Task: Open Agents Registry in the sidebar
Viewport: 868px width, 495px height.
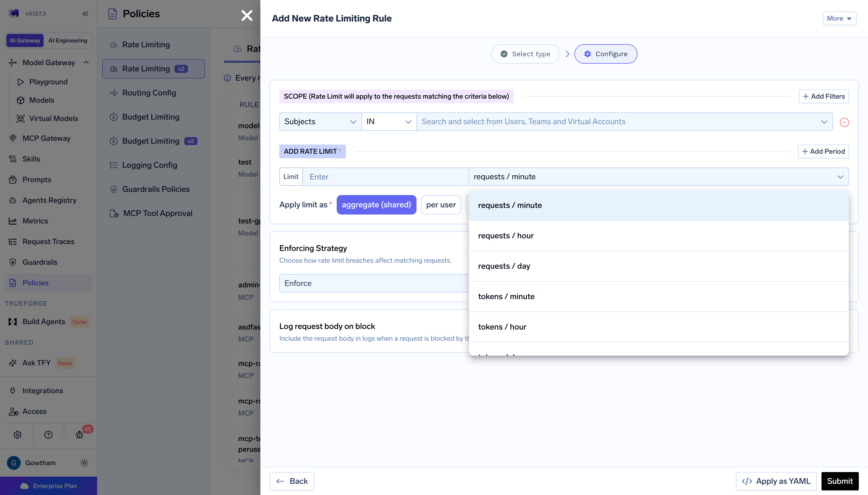Action: tap(49, 200)
